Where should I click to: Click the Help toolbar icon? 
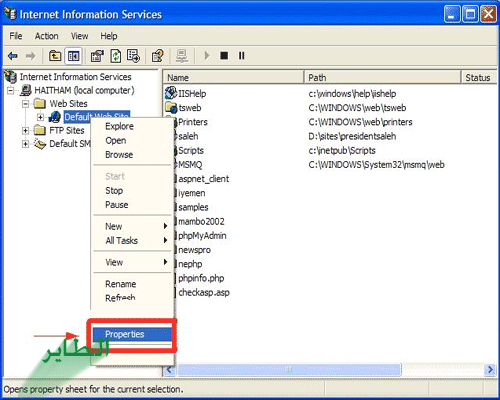pyautogui.click(x=157, y=56)
